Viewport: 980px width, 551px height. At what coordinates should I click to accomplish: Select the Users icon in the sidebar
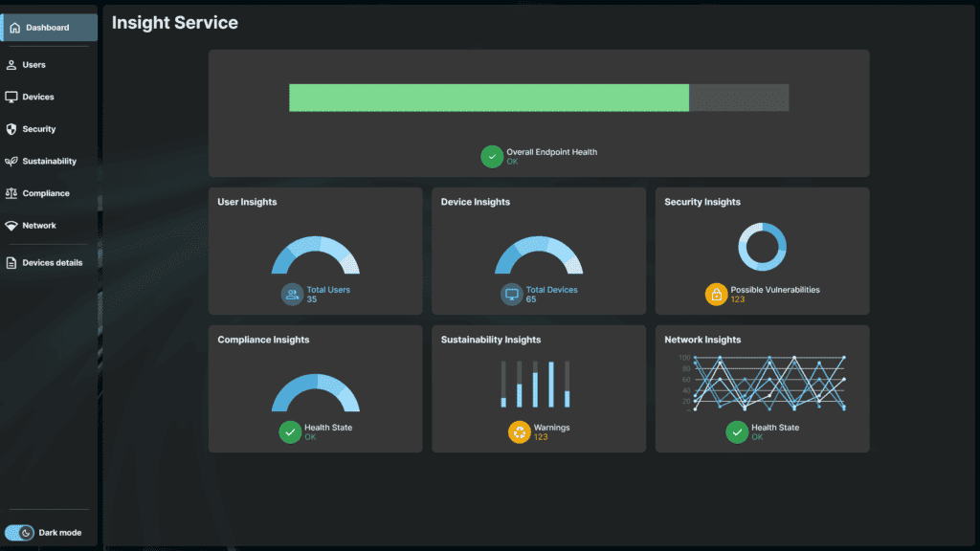[11, 64]
